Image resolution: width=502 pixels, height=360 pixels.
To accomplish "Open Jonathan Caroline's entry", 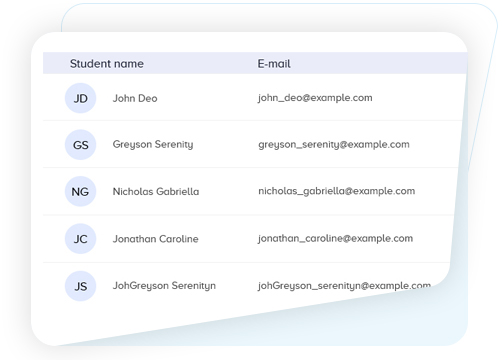I will 156,239.
